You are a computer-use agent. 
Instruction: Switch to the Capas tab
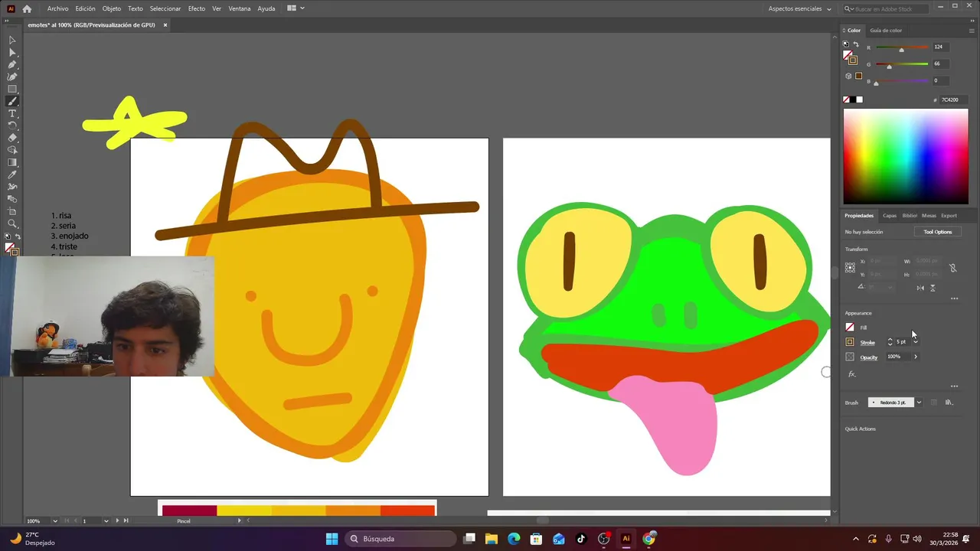pyautogui.click(x=890, y=216)
